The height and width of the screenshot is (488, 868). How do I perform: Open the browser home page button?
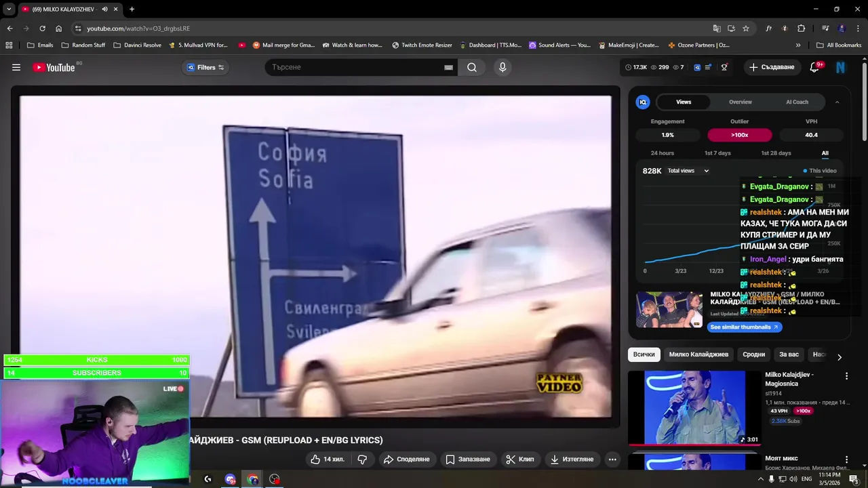coord(58,28)
